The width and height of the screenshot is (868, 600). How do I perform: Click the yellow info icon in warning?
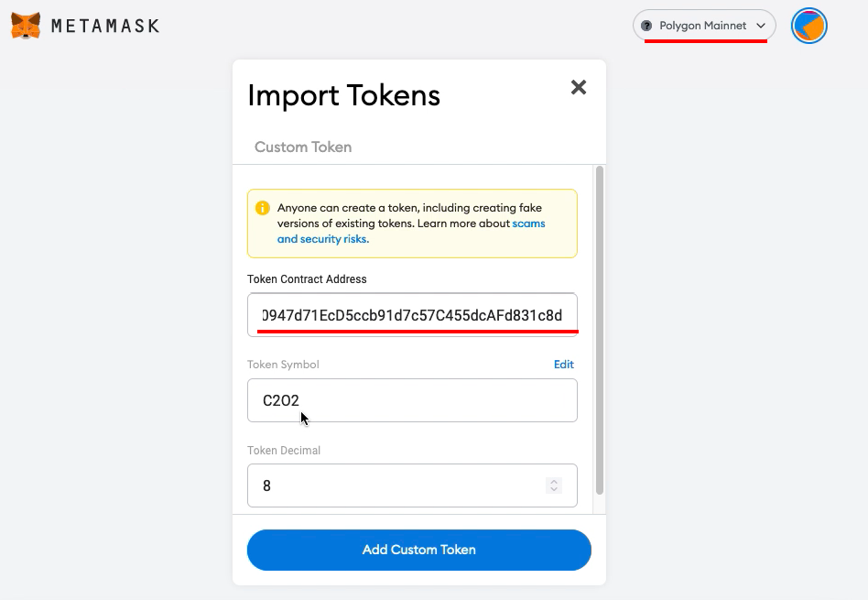[263, 208]
